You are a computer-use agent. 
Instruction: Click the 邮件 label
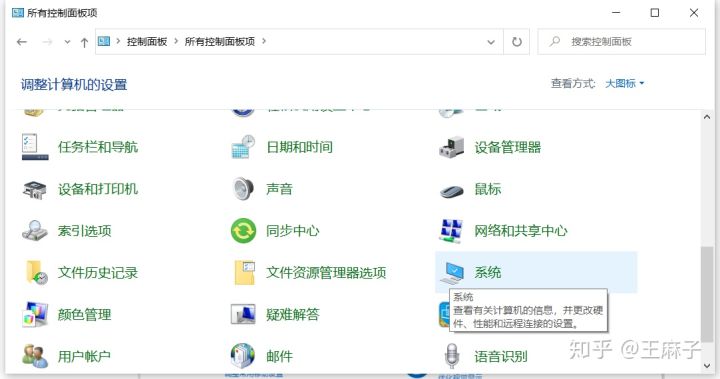coord(279,356)
